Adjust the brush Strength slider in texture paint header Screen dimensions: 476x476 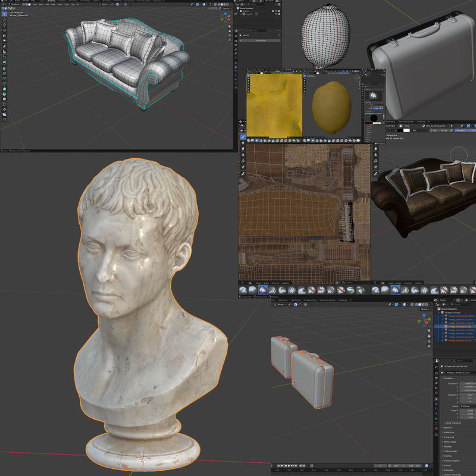click(x=465, y=130)
